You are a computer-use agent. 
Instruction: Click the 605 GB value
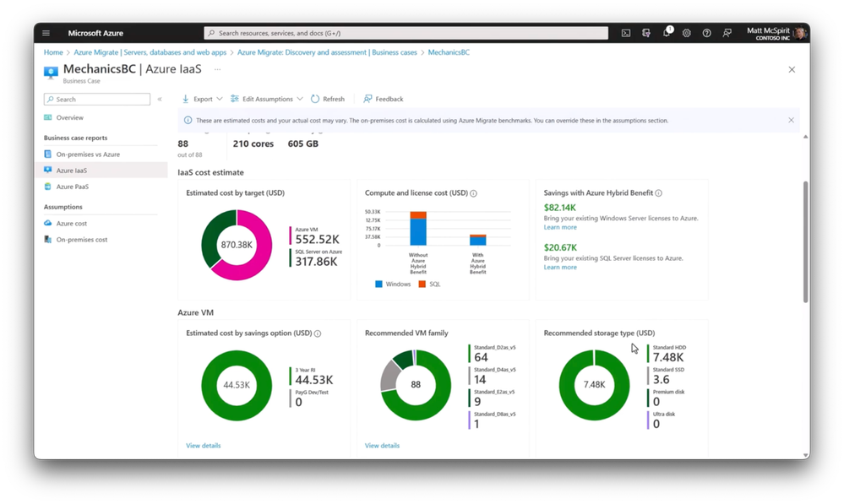tap(303, 144)
